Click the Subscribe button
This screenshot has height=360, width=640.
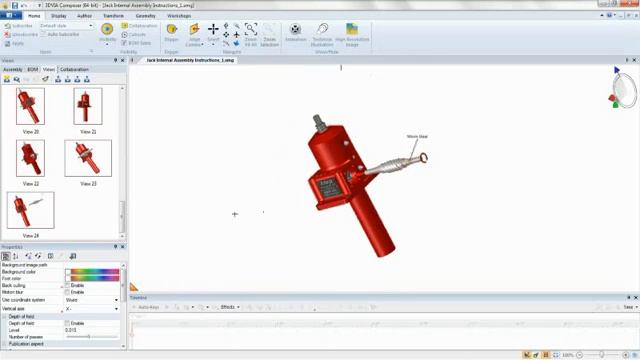(x=18, y=25)
